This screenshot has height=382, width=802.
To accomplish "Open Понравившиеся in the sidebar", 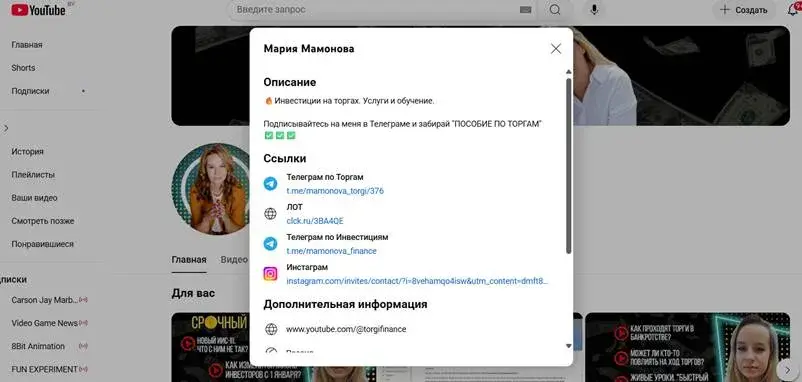I will point(42,244).
